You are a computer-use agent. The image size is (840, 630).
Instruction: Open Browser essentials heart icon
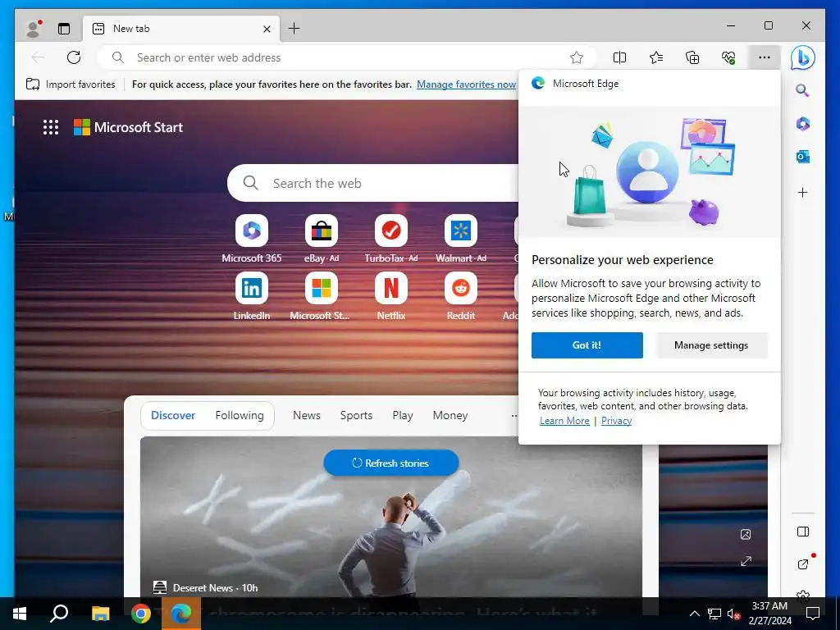(x=728, y=57)
